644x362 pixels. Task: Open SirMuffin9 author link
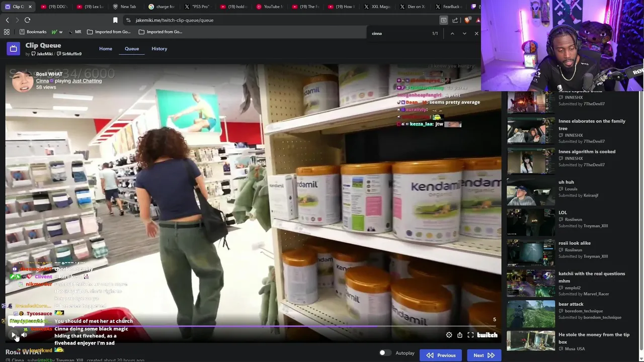pos(69,54)
